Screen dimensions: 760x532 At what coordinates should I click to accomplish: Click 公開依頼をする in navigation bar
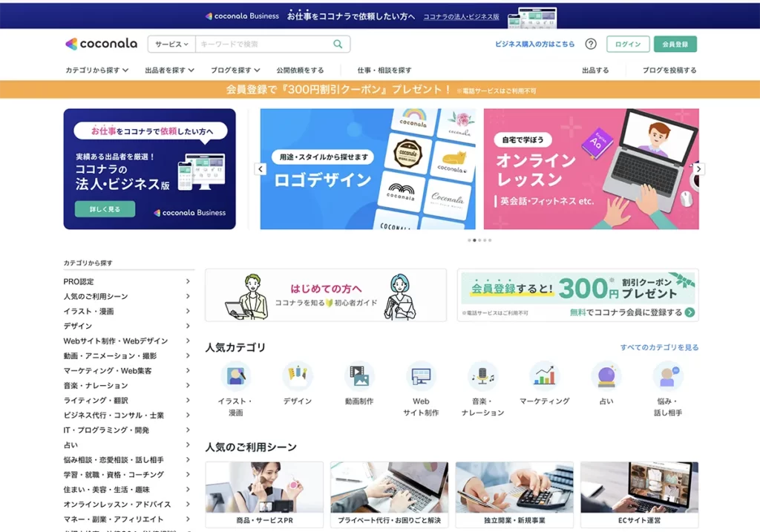pyautogui.click(x=300, y=70)
